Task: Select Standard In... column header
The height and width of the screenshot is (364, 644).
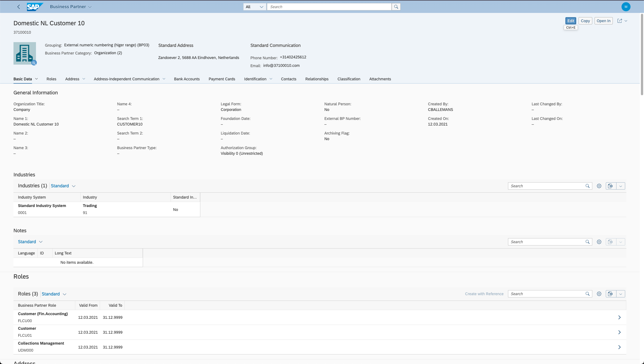Action: (185, 197)
